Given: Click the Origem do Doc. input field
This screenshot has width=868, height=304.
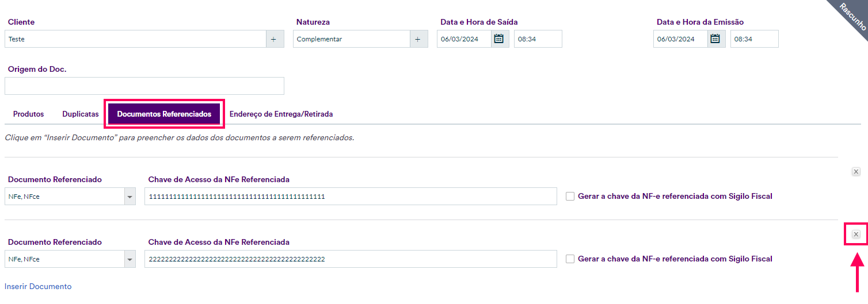Looking at the screenshot, I should tap(144, 86).
